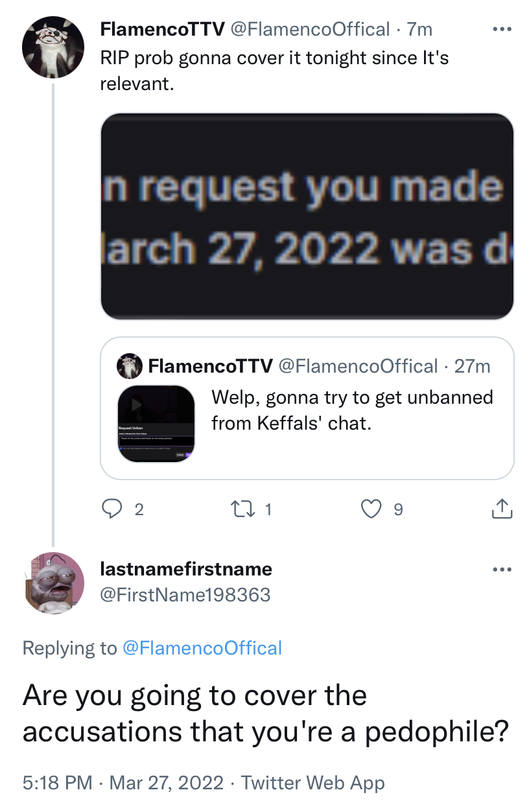The height and width of the screenshot is (812, 529).
Task: Click the @FlamencoOffical handle in the top tweet header
Action: [309, 29]
